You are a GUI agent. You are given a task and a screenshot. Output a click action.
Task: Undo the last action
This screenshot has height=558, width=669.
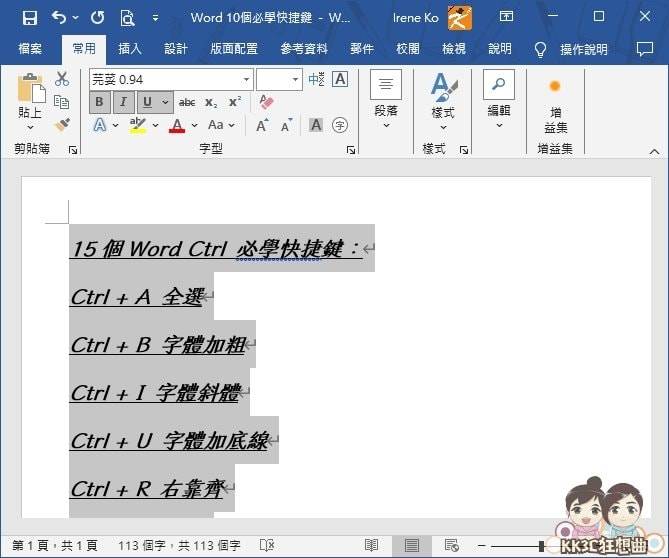pos(59,18)
